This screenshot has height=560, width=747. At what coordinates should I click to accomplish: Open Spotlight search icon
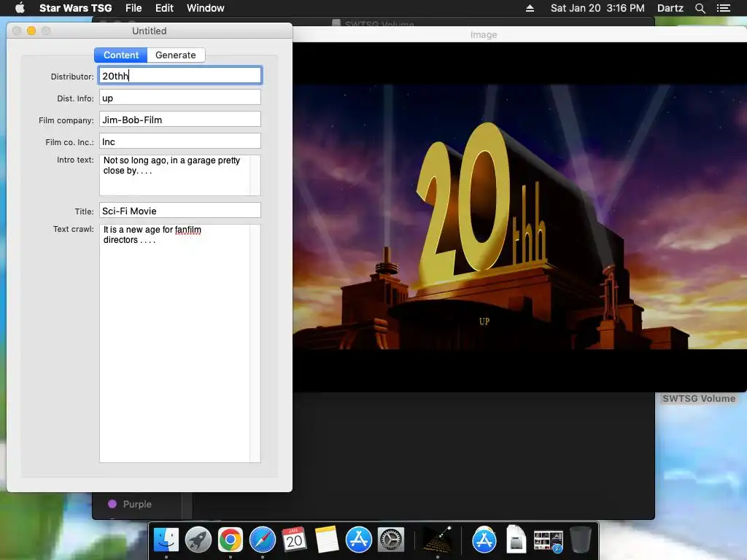[700, 8]
